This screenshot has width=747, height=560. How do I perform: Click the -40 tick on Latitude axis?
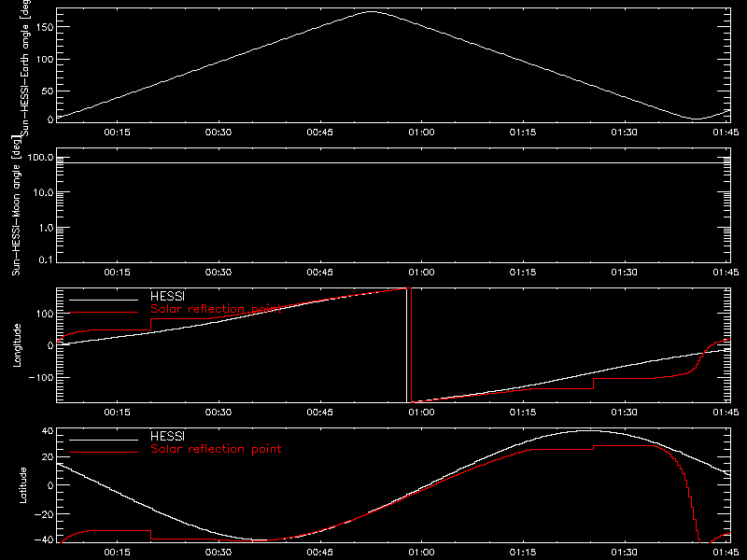point(44,540)
